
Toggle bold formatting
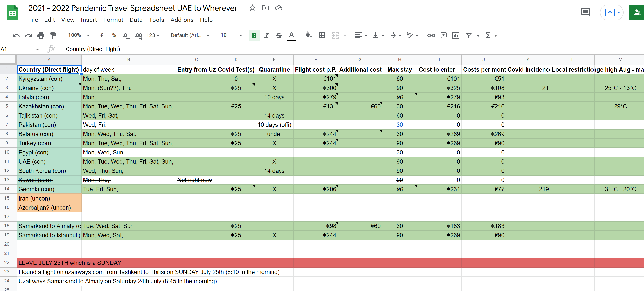(254, 35)
